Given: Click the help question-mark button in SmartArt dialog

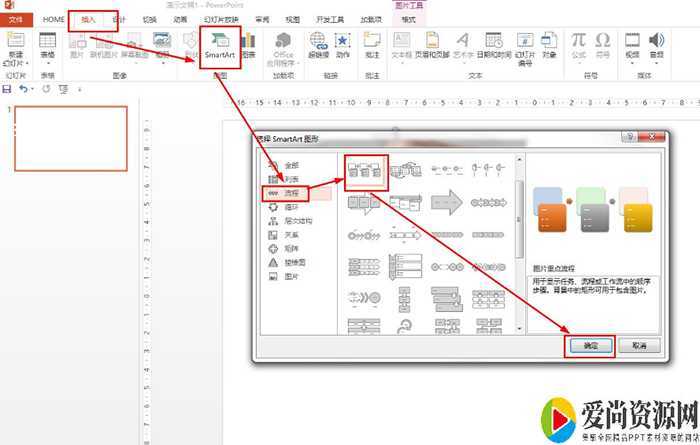Looking at the screenshot, I should (629, 137).
